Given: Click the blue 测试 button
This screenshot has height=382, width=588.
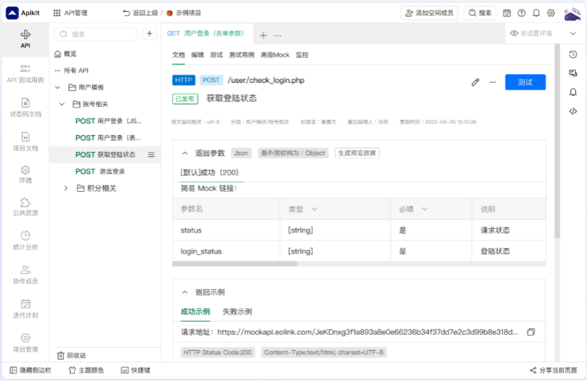Looking at the screenshot, I should click(525, 82).
